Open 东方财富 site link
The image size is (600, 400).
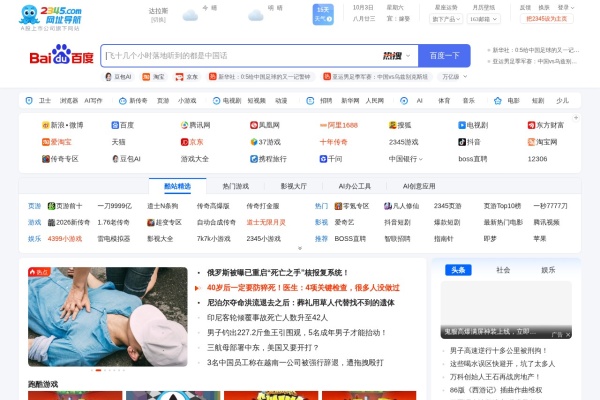point(546,125)
